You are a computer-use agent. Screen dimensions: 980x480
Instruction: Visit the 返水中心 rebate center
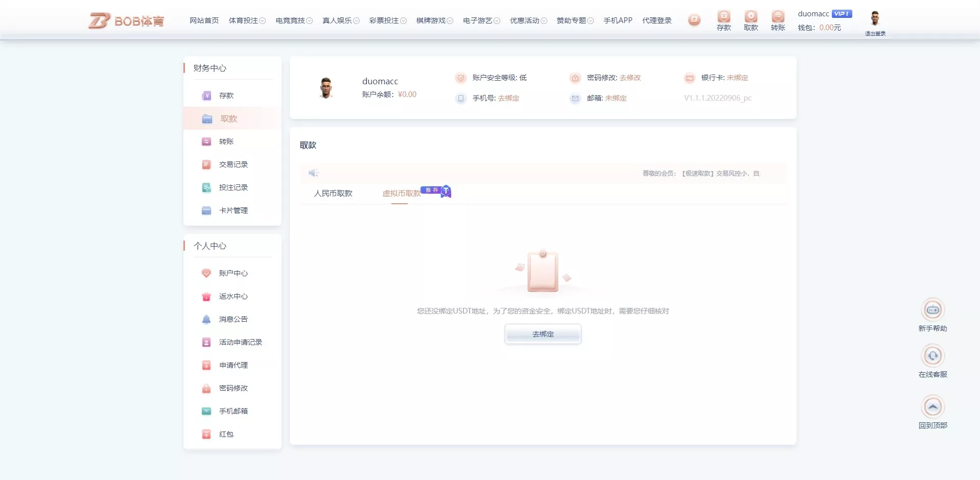point(233,296)
